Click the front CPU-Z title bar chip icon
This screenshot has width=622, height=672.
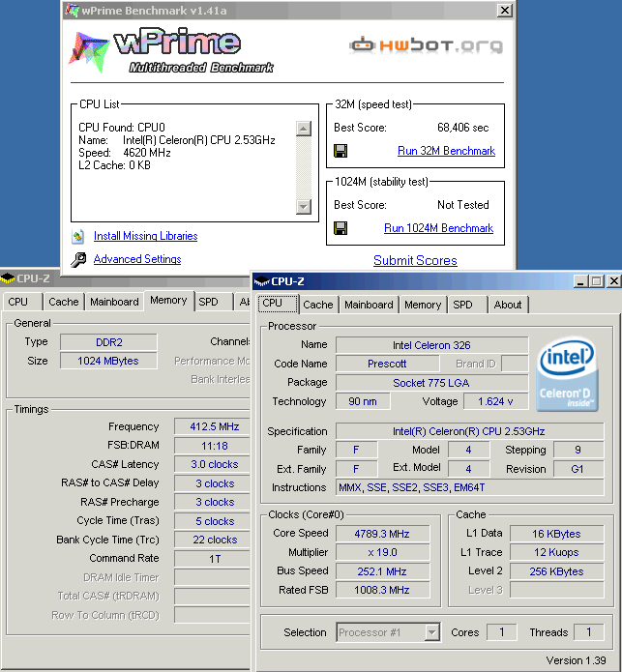261,281
